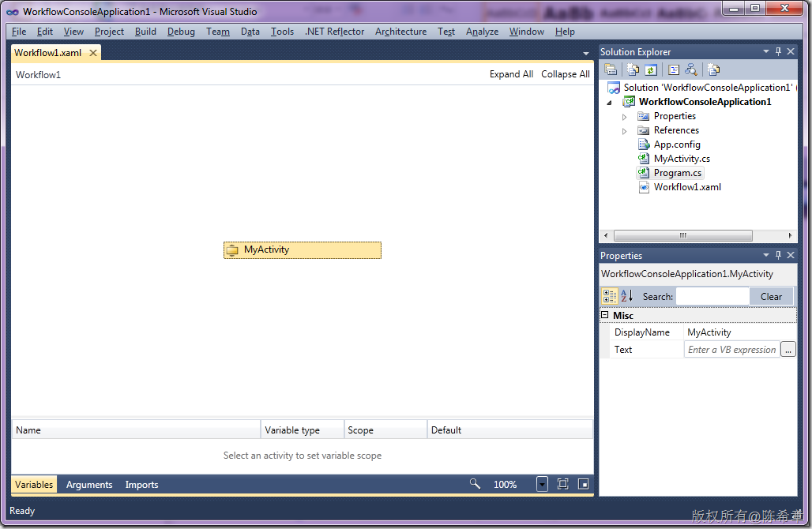Click View Code icon in Solution Explorer
The image size is (812, 529).
tap(673, 69)
